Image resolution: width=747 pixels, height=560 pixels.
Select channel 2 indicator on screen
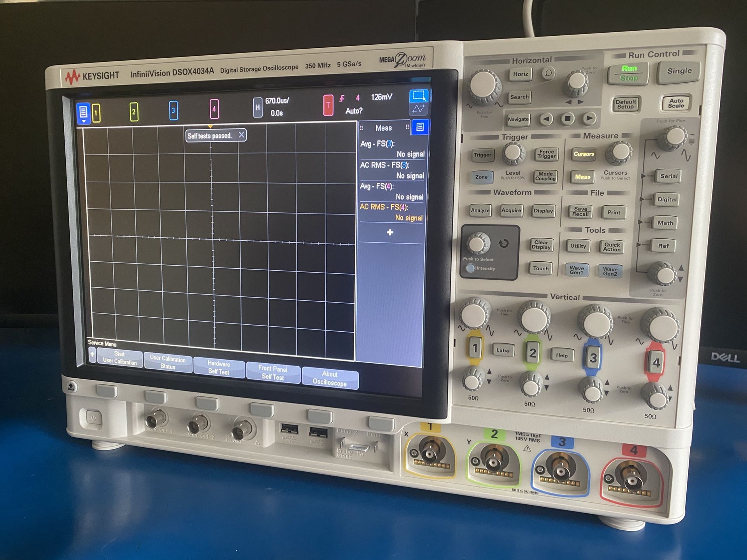[x=134, y=112]
